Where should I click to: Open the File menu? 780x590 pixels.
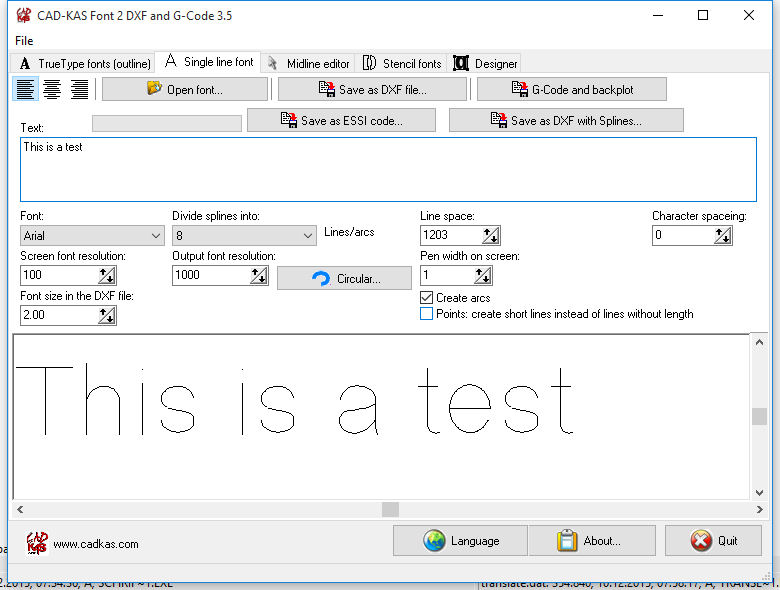pos(24,40)
